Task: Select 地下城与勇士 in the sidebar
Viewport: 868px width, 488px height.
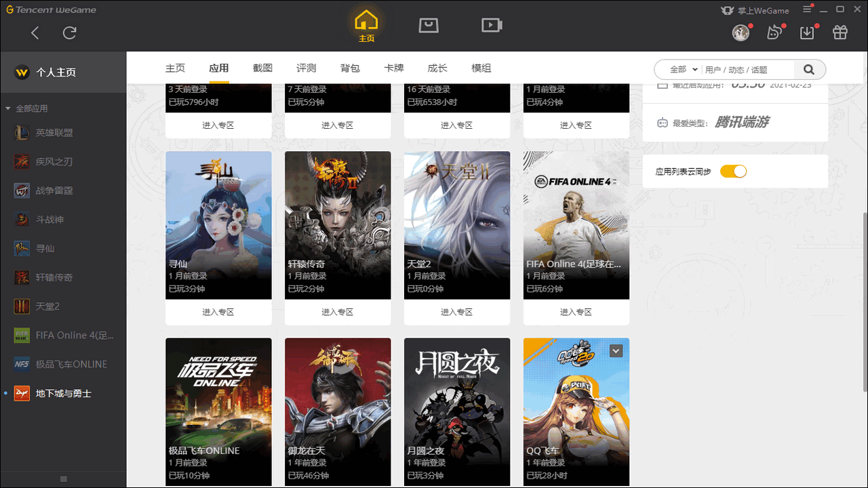Action: point(64,393)
